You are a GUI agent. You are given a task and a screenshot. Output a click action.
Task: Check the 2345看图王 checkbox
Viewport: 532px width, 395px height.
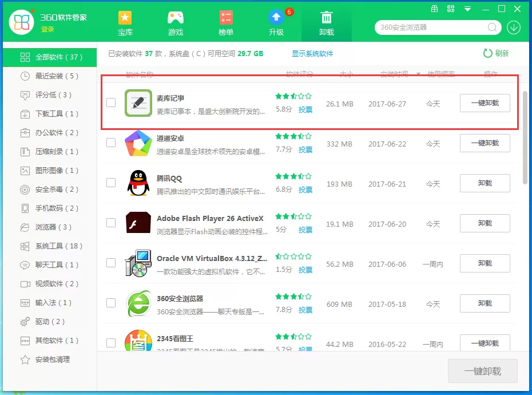[111, 343]
